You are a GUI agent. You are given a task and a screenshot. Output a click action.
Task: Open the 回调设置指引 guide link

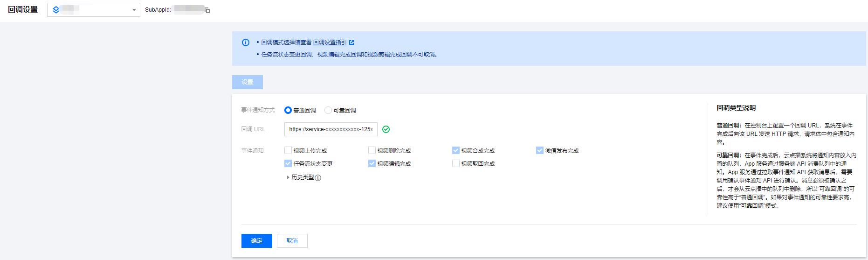pyautogui.click(x=330, y=42)
